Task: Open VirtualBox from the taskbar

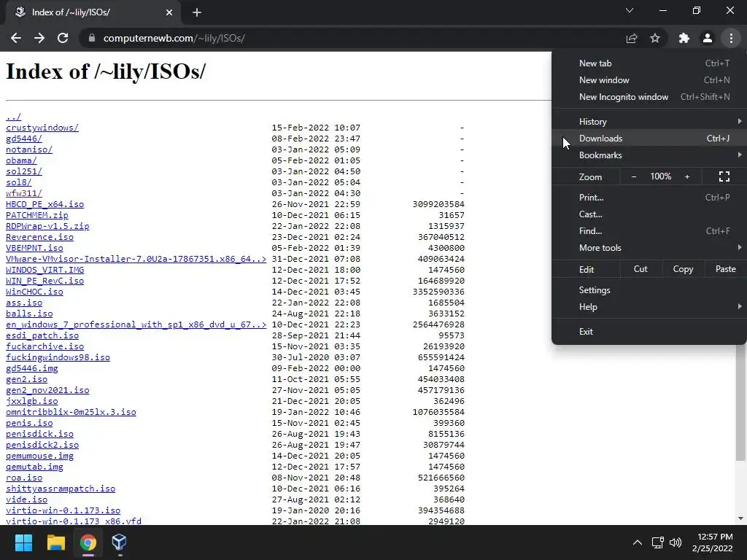Action: pos(119,542)
